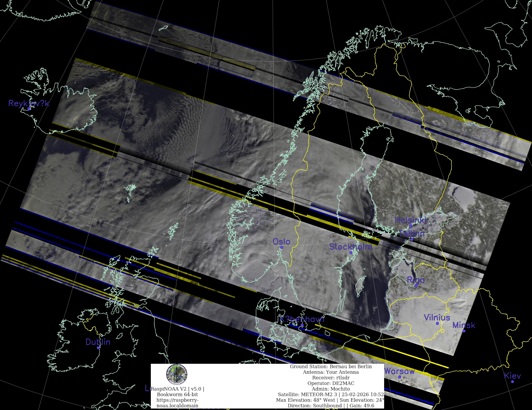This screenshot has height=410, width=532.
Task: Click the Riga city marker dot
Action: 416,286
